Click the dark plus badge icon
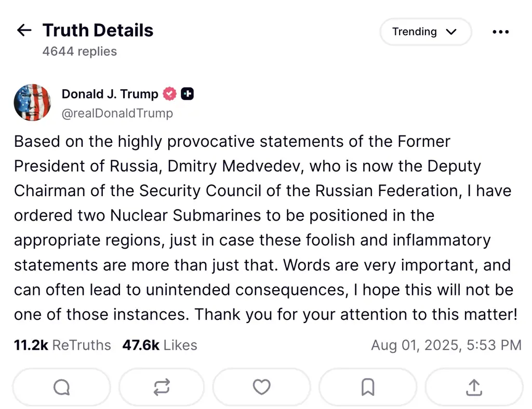The height and width of the screenshot is (409, 532). (187, 94)
